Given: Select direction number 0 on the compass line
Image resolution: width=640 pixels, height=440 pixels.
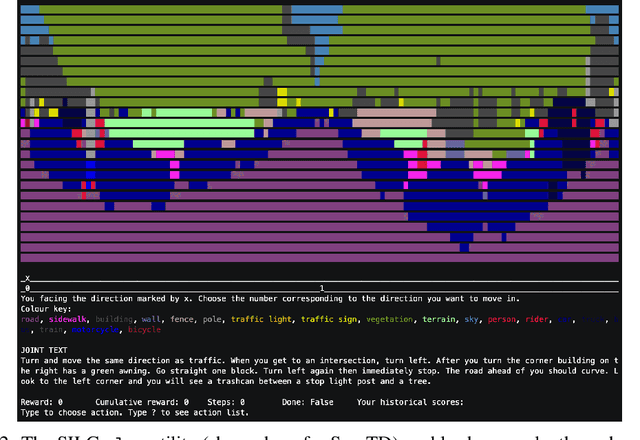Looking at the screenshot, I should [27, 288].
